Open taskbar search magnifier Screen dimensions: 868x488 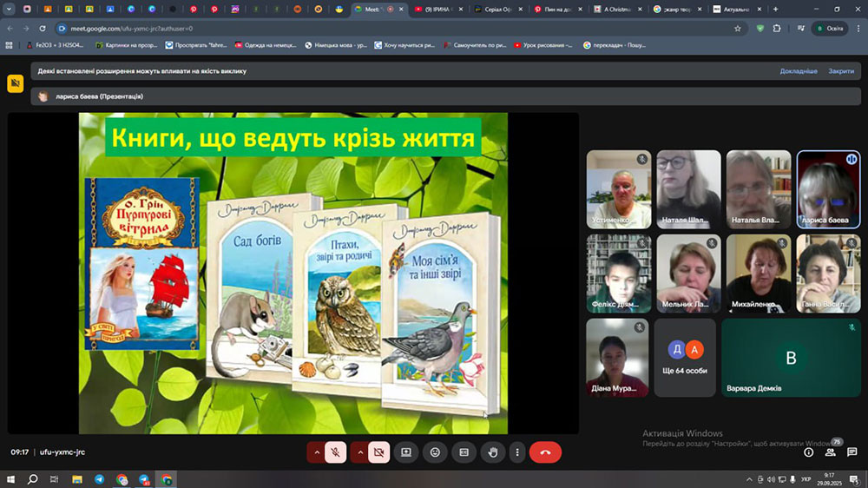point(33,479)
